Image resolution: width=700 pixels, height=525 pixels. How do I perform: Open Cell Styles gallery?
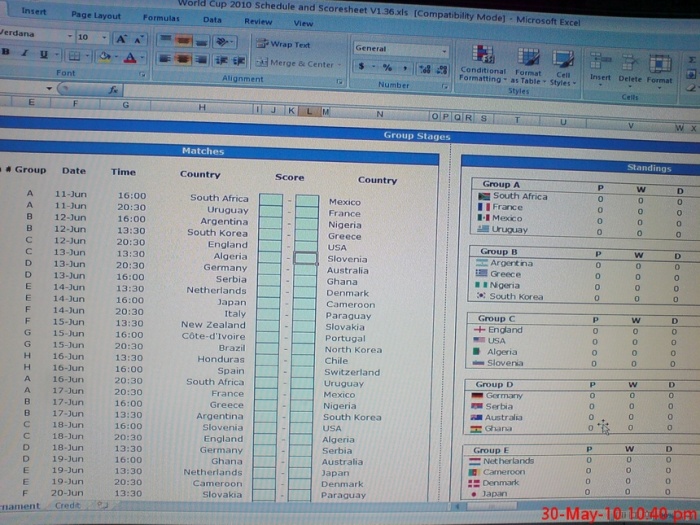click(562, 67)
